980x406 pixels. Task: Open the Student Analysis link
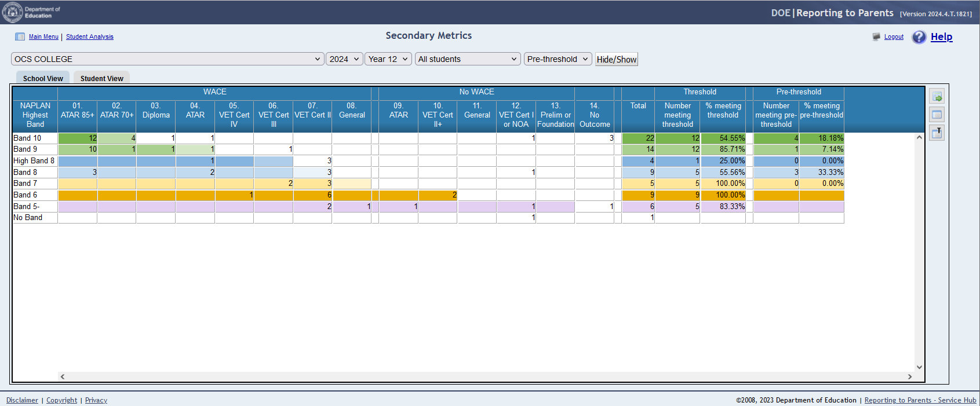pyautogui.click(x=90, y=37)
